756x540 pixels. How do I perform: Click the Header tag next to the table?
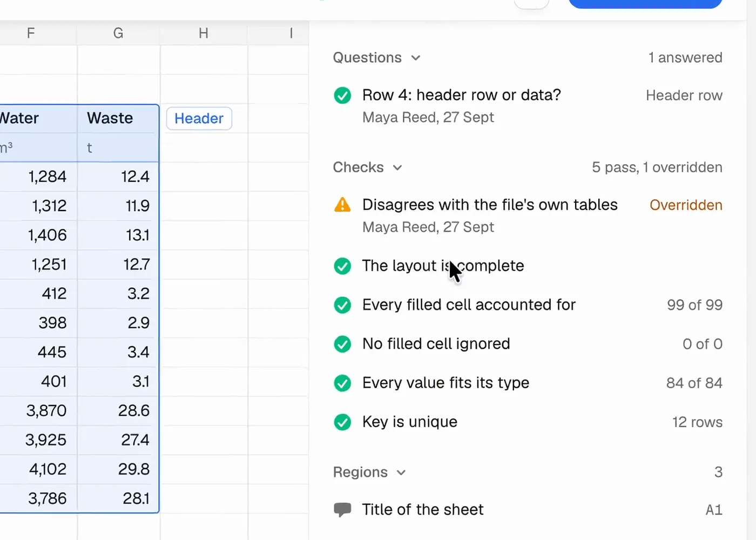point(199,118)
